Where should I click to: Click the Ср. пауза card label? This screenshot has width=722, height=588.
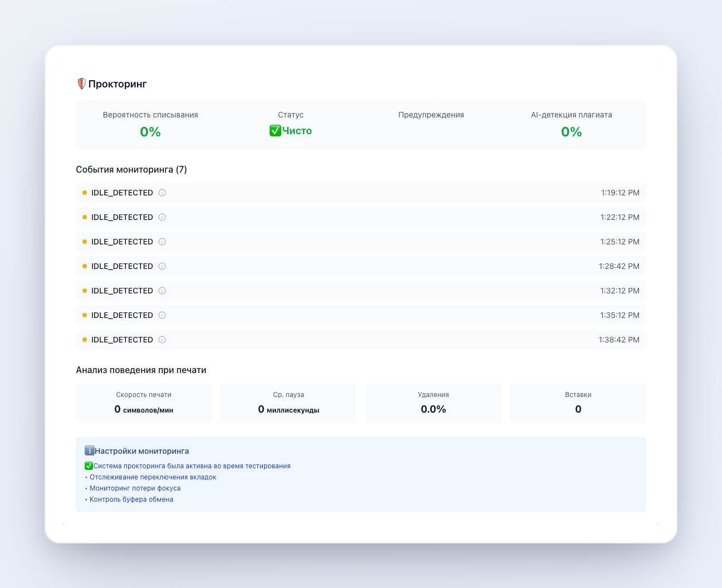point(289,395)
